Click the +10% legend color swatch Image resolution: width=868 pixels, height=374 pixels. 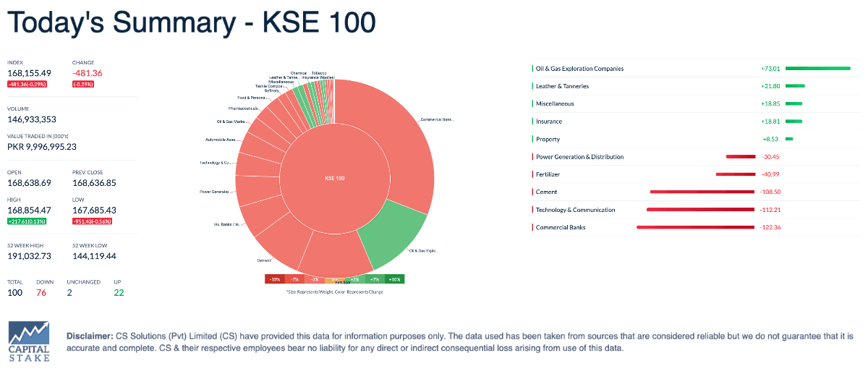[394, 279]
